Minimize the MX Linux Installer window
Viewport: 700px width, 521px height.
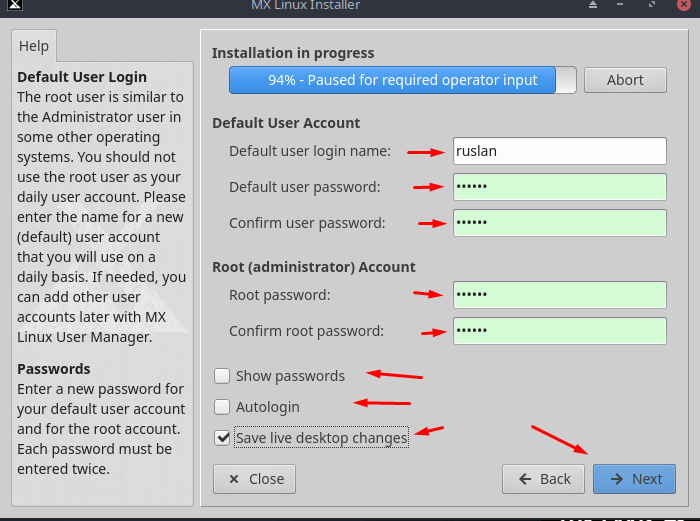point(620,4)
